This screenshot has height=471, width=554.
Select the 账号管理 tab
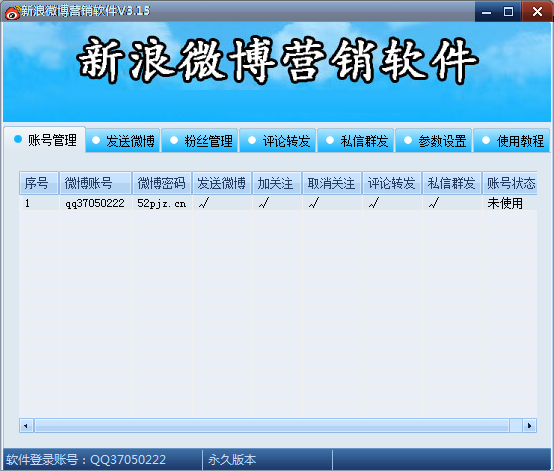pos(45,140)
